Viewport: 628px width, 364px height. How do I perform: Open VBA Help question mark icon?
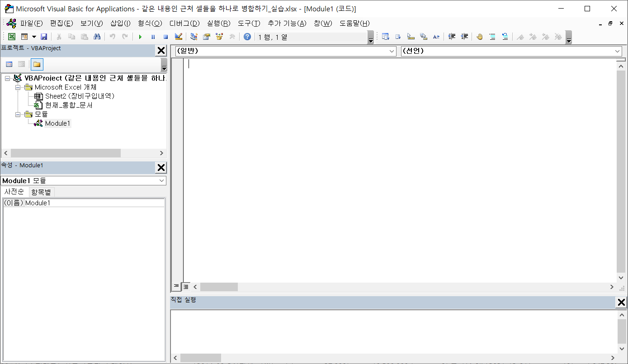coord(247,37)
